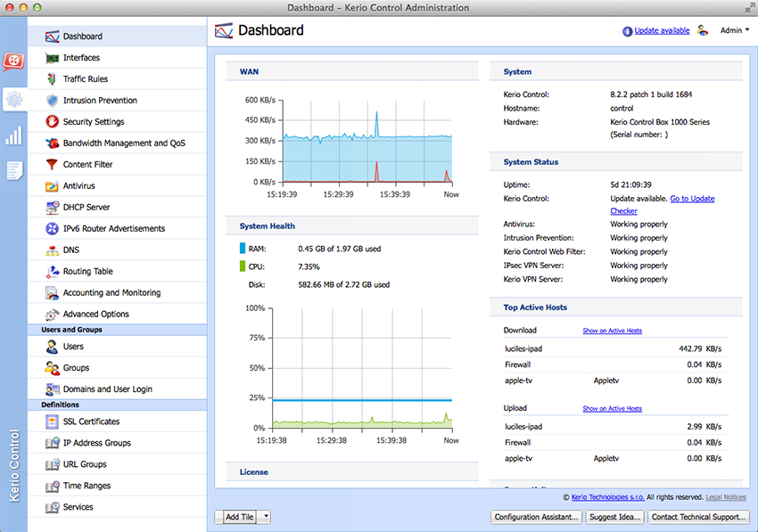
Task: Click the Update available link
Action: coord(662,30)
